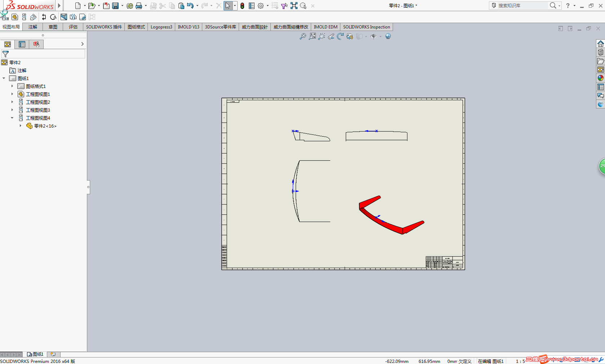Click the Zoom to Fit icon in top toolbar
605x364 pixels.
[294, 6]
